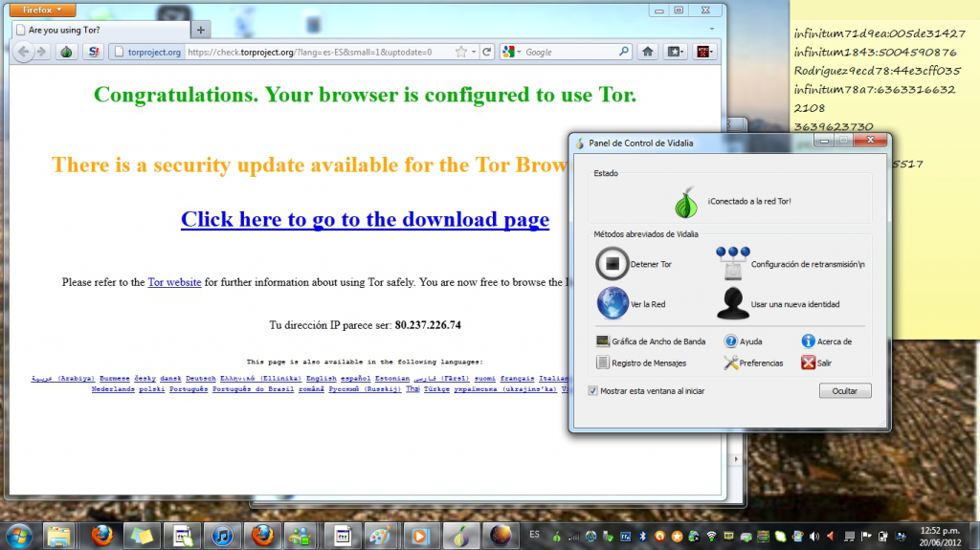Open Ver la Red globe icon

click(612, 303)
